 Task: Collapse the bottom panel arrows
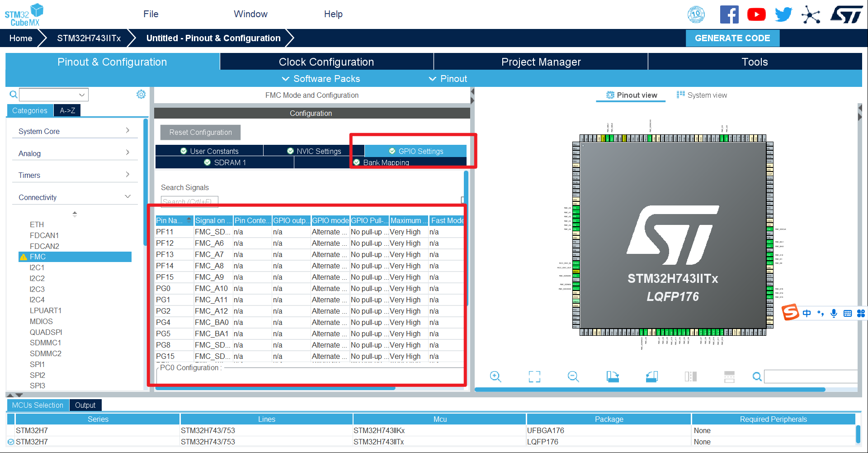[x=14, y=395]
